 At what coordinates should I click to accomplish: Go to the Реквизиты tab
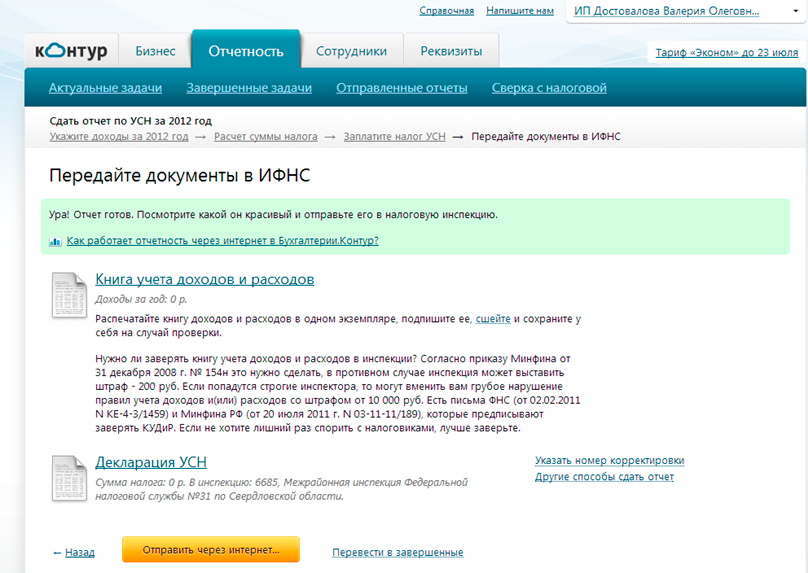(x=451, y=51)
